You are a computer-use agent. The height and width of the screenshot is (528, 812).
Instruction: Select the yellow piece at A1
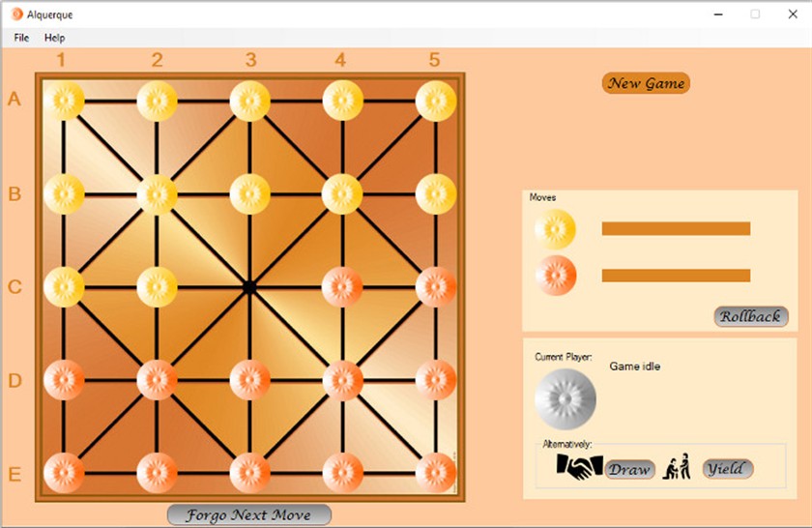tap(64, 101)
